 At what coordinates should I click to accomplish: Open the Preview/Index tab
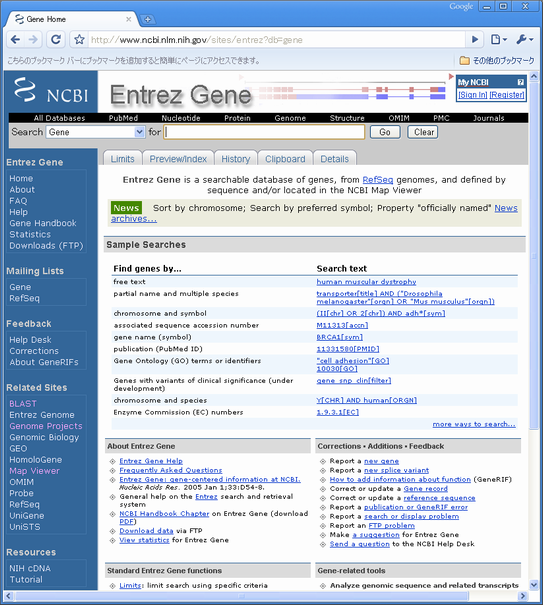(x=178, y=159)
